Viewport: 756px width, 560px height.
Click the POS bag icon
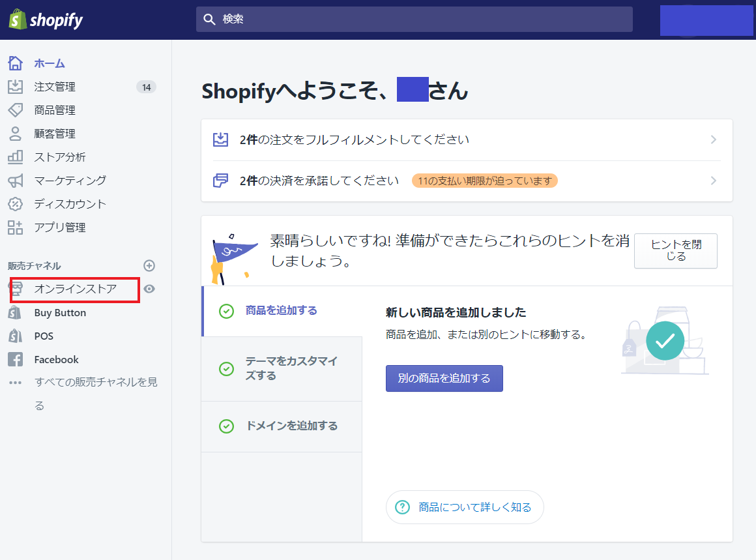[x=16, y=336]
